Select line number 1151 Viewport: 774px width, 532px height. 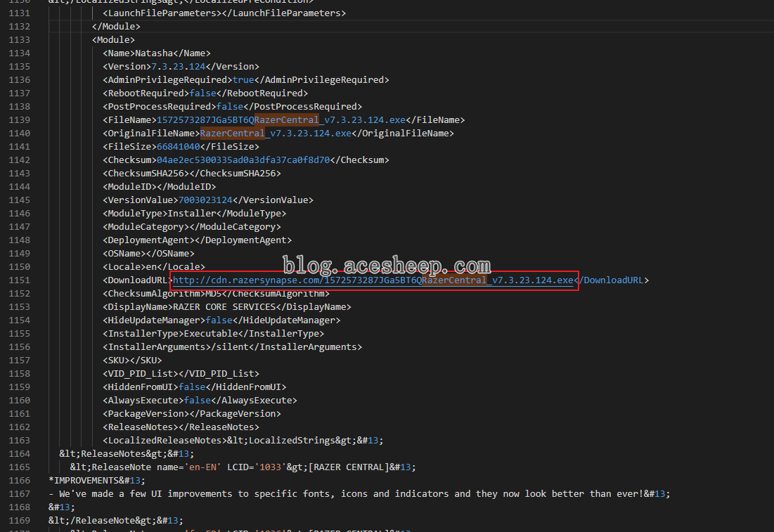click(19, 280)
